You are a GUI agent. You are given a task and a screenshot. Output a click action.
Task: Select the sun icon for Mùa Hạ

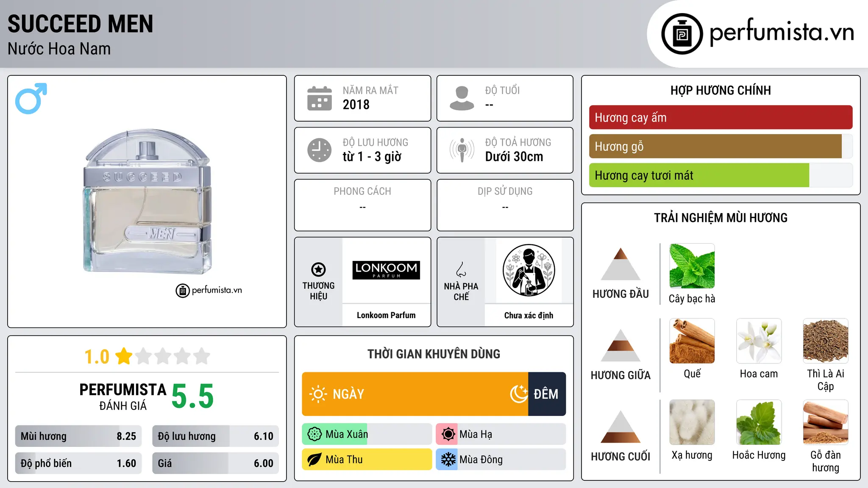click(x=448, y=434)
